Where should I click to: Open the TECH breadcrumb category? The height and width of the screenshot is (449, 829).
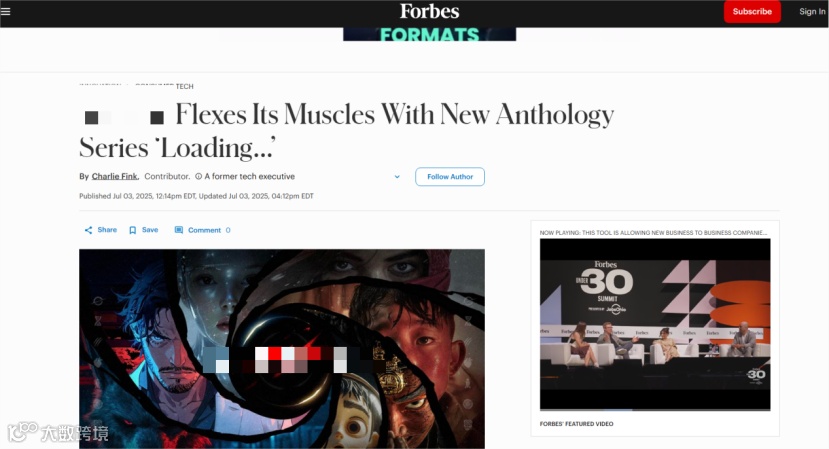coord(185,86)
